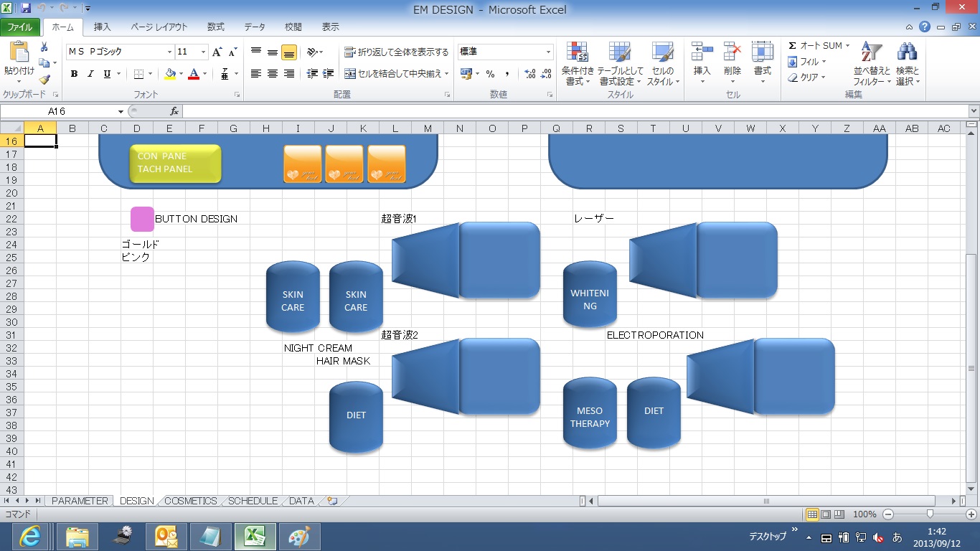Switch to Page Layout view in status bar
The width and height of the screenshot is (980, 551).
[x=826, y=514]
